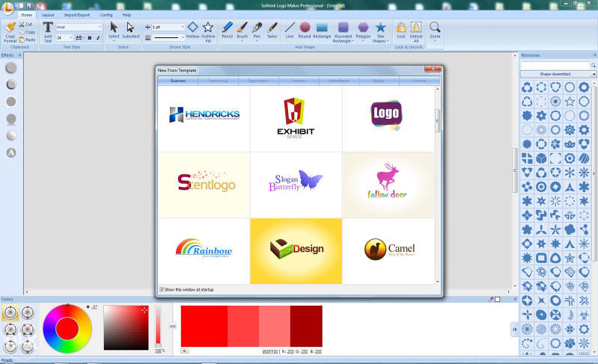This screenshot has height=364, width=598.
Task: Choose the fallow deer logo template
Action: point(388,185)
